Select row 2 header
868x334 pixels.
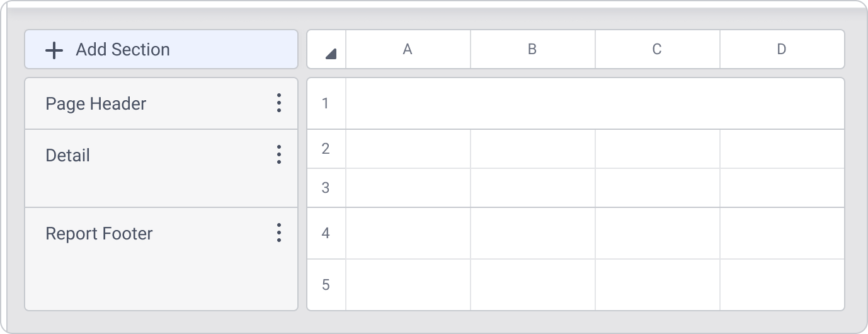[x=326, y=149]
